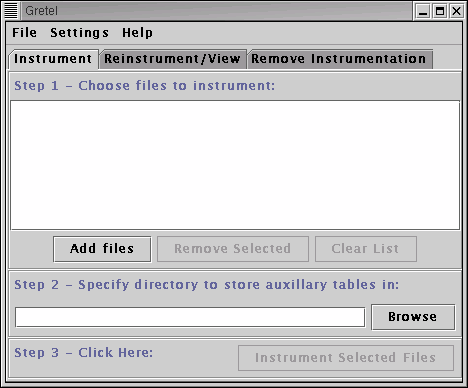Open the Settings menu

pyautogui.click(x=79, y=33)
